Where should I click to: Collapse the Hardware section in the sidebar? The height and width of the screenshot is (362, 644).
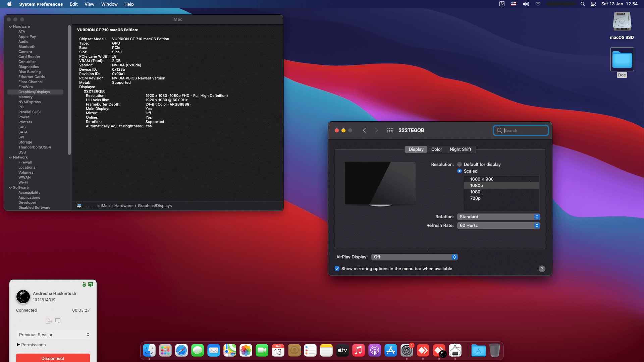point(10,26)
